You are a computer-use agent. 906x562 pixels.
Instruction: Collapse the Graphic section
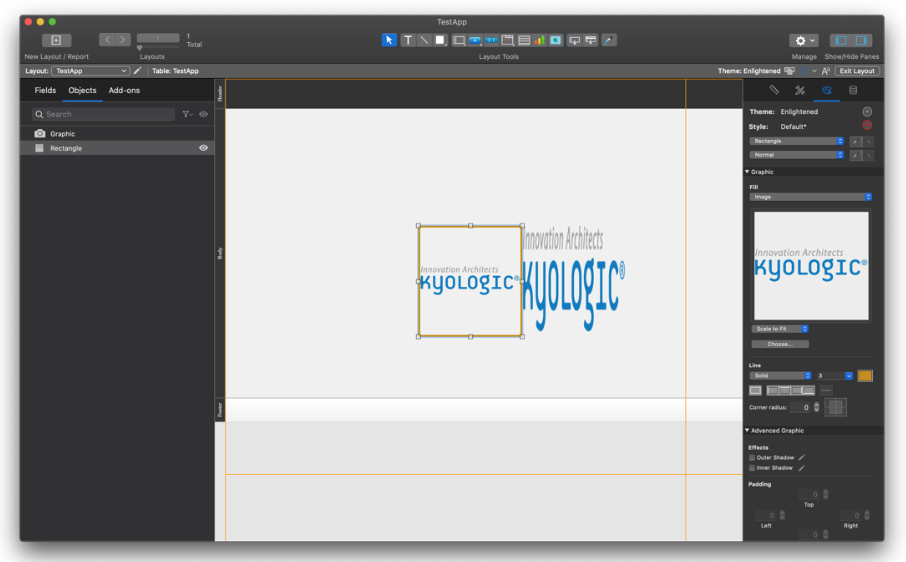[747, 172]
